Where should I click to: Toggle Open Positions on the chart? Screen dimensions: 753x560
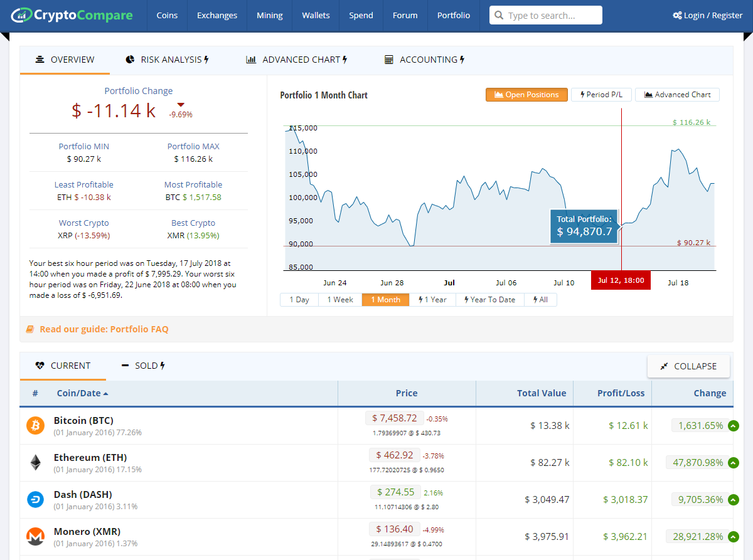pos(526,94)
